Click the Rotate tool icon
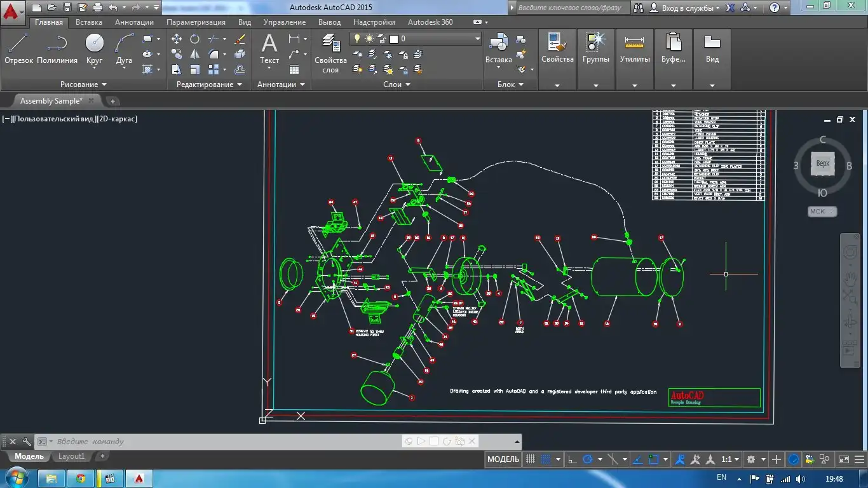The width and height of the screenshot is (868, 488). [x=194, y=39]
